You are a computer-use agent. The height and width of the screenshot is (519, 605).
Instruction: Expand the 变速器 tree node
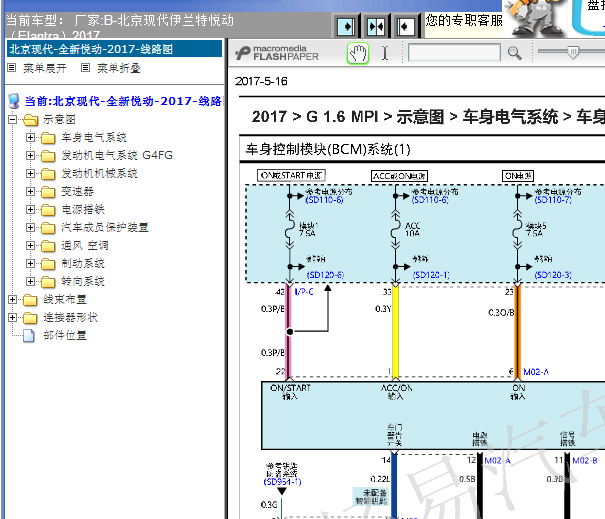[x=30, y=191]
